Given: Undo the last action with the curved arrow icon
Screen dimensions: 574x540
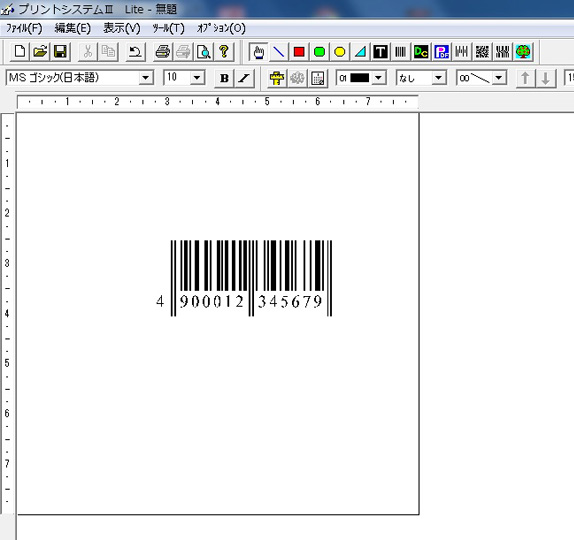Looking at the screenshot, I should (135, 52).
